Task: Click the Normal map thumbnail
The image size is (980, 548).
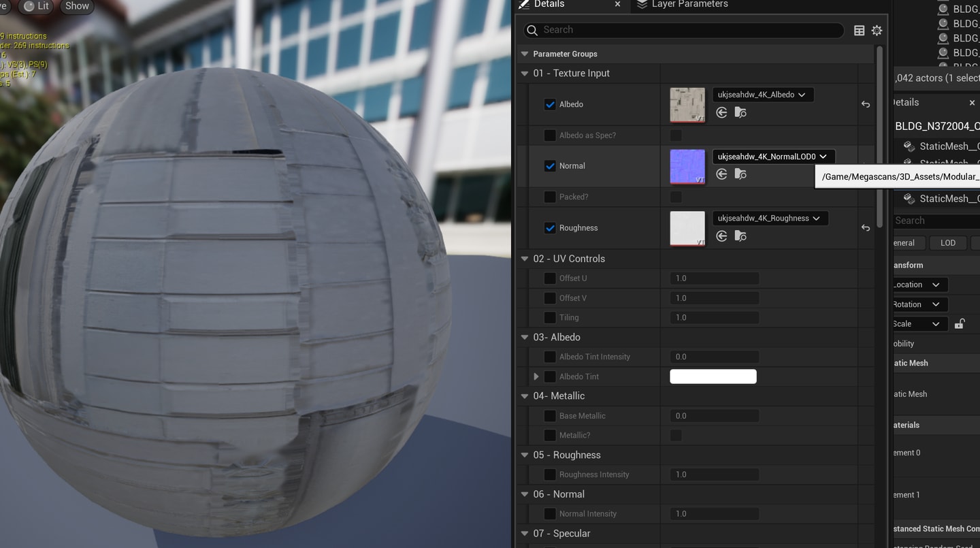Action: (x=687, y=167)
